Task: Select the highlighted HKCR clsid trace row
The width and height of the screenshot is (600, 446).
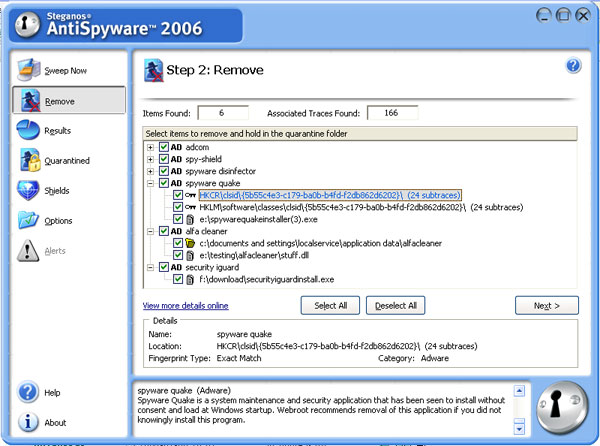Action: tap(330, 195)
